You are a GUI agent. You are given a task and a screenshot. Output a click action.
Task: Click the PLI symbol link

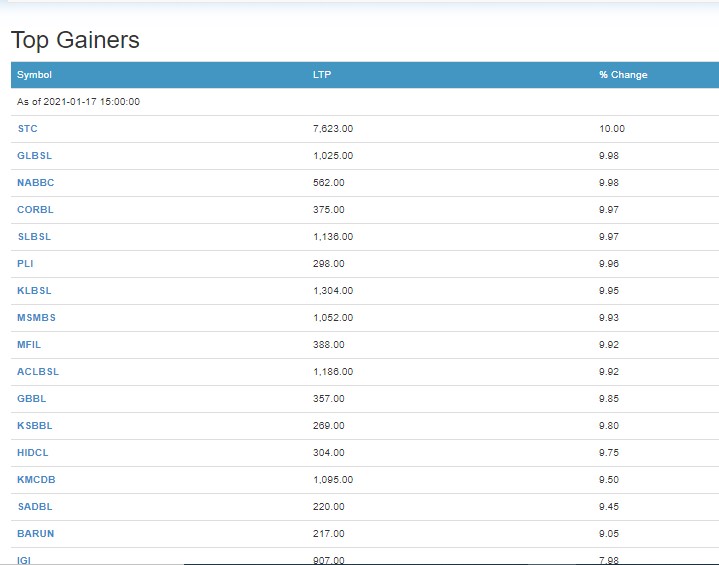25,264
